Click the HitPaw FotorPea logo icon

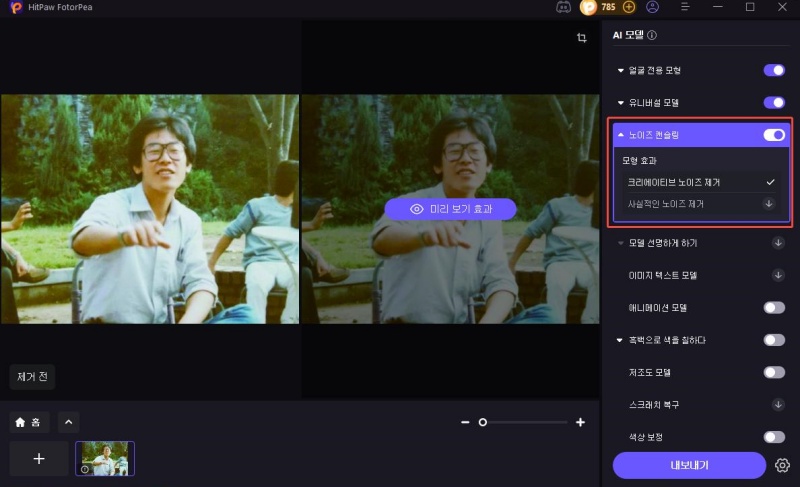point(16,7)
